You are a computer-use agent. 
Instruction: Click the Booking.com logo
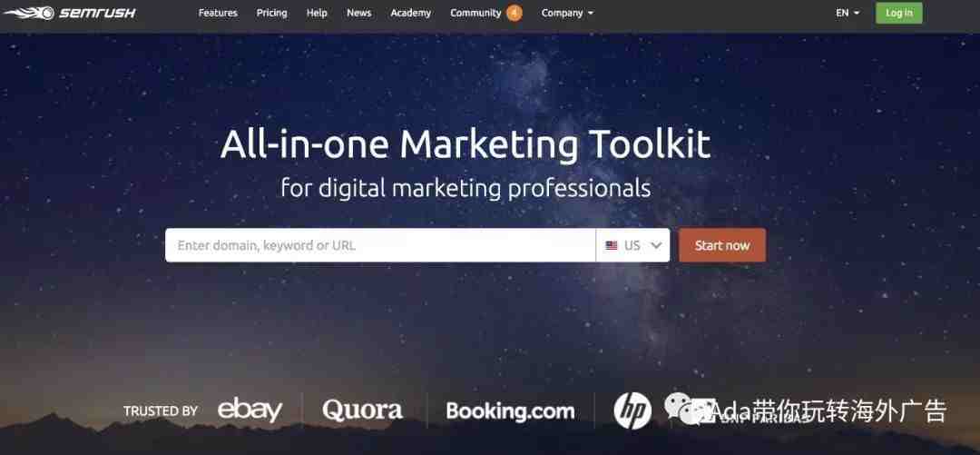click(x=510, y=411)
